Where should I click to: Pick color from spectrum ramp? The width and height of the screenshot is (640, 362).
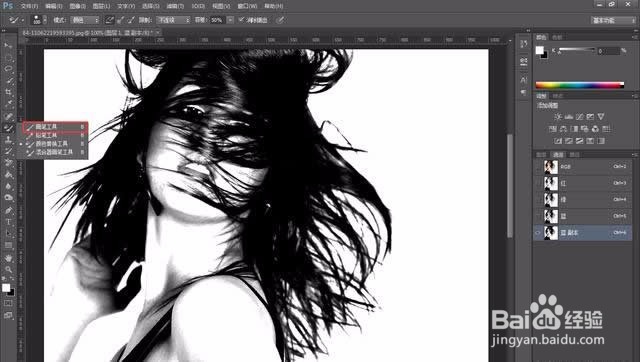coord(580,85)
